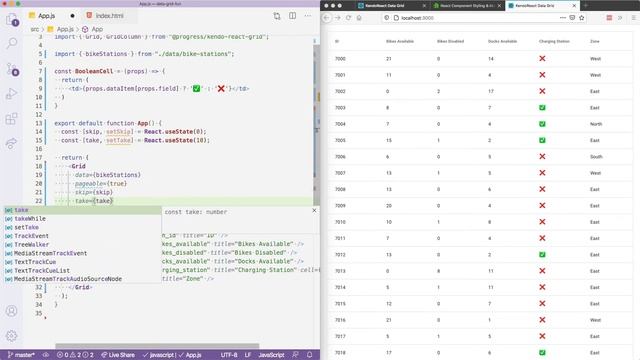640x360 pixels.
Task: Click the src breadcrumb segment
Action: click(35, 29)
